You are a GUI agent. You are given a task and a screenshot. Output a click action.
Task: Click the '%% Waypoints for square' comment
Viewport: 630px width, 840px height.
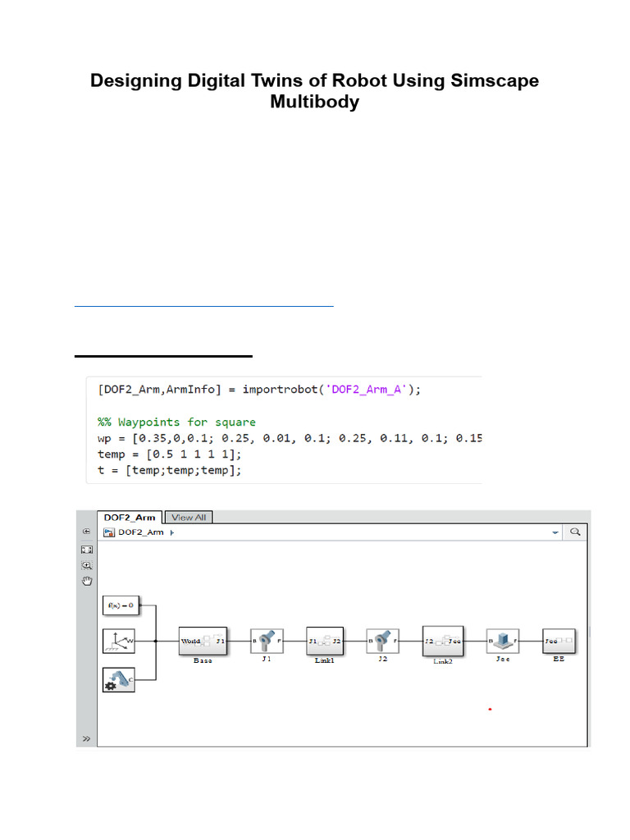(x=176, y=422)
